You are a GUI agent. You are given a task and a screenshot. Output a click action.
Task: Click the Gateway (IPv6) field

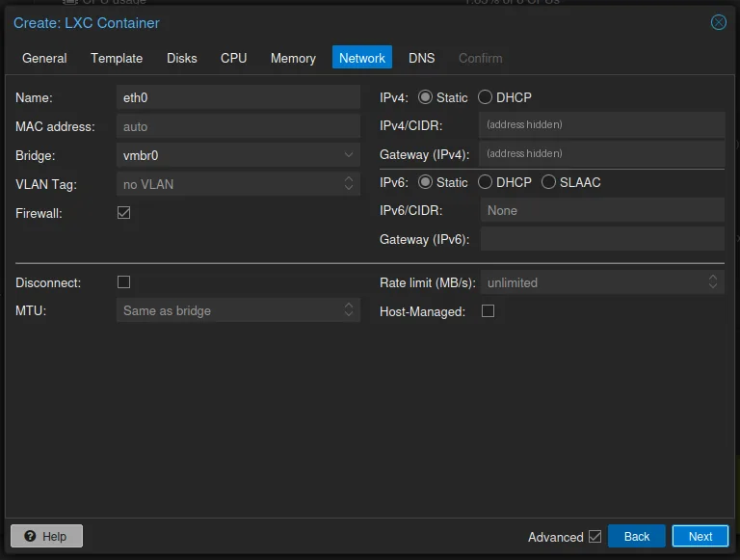tap(602, 239)
